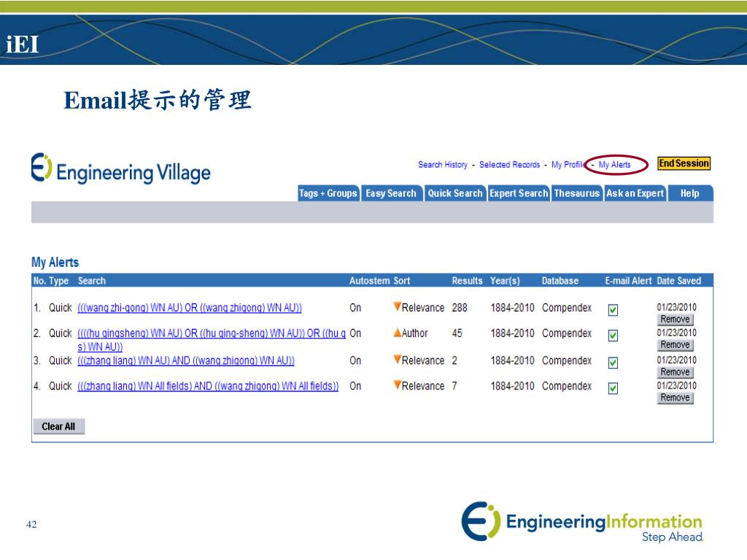Click the Date Saved column header
The width and height of the screenshot is (747, 560).
679,281
